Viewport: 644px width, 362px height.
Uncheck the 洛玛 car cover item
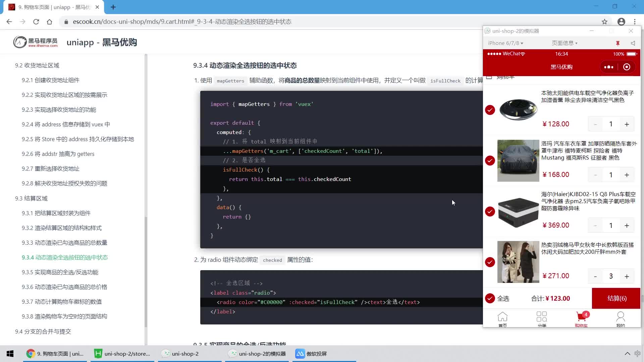pyautogui.click(x=490, y=161)
